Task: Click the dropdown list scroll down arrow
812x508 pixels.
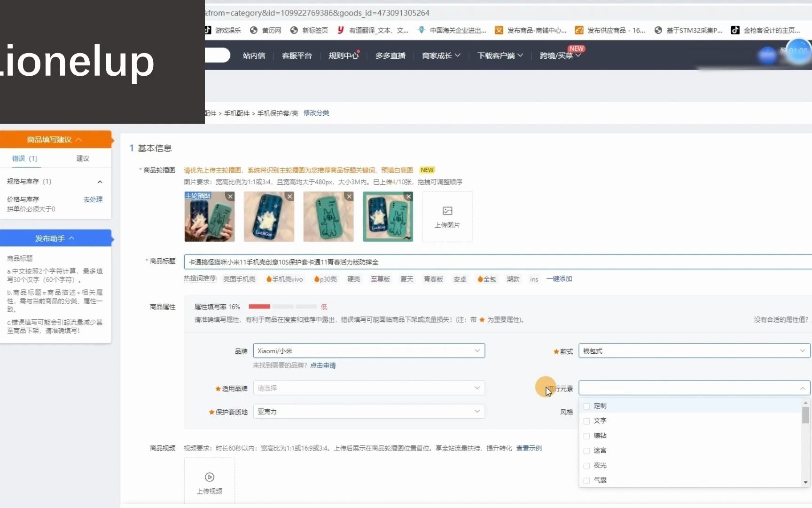Action: coord(805,482)
